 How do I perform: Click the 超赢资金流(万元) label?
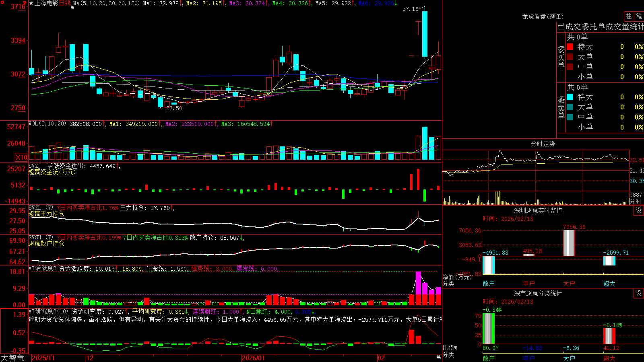(52, 172)
